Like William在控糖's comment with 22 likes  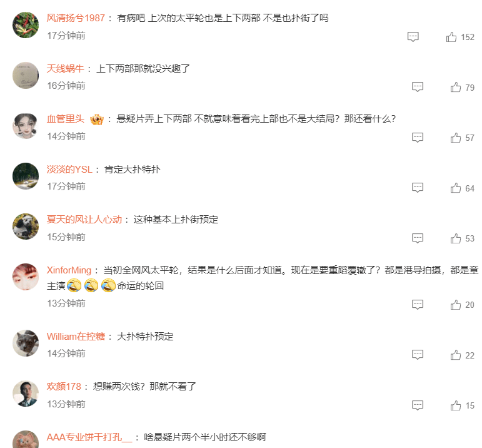(x=456, y=355)
